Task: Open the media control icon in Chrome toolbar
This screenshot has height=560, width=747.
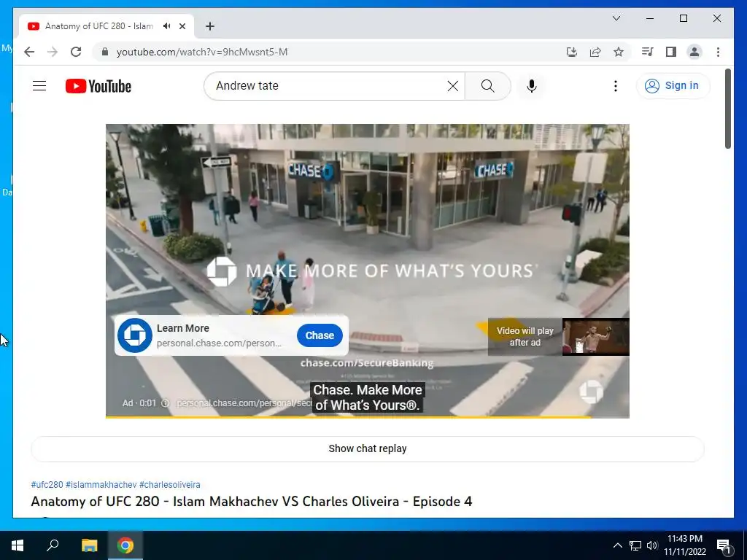Action: [x=647, y=52]
